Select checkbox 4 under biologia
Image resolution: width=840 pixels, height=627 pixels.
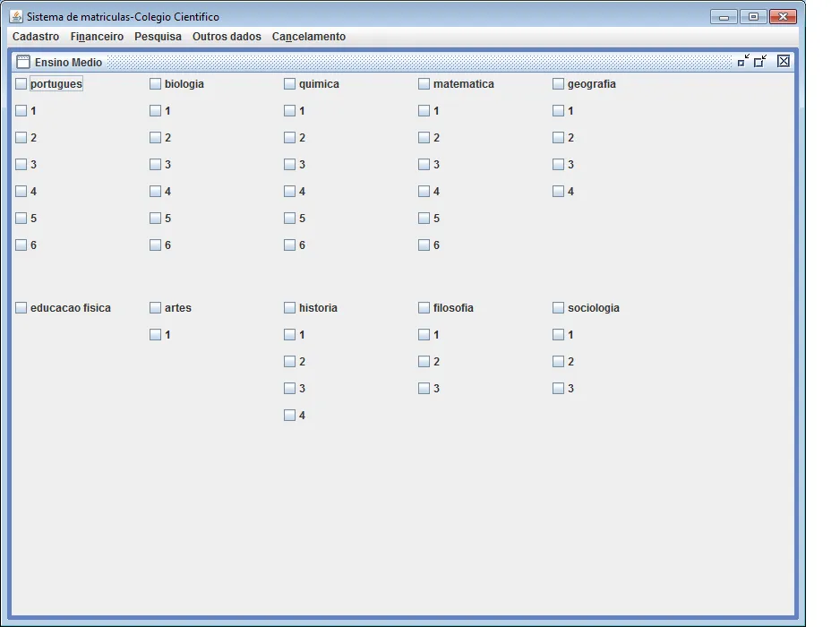click(155, 191)
